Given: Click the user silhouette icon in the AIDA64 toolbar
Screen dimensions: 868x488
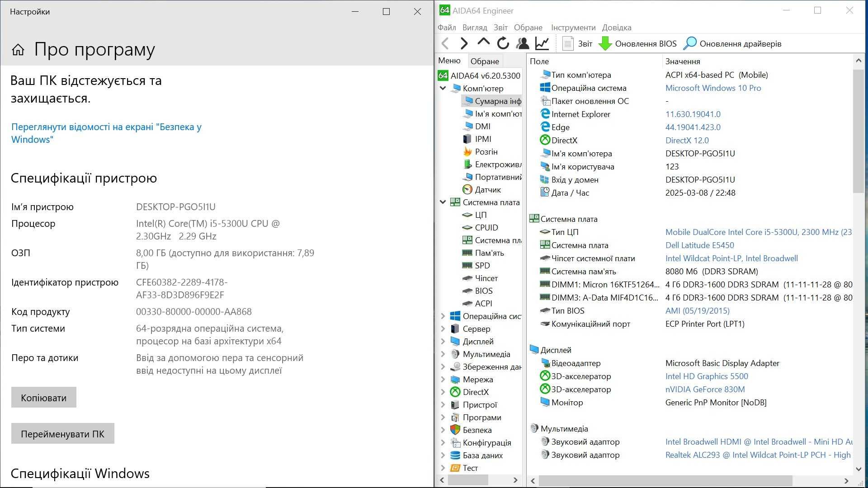Looking at the screenshot, I should (523, 43).
